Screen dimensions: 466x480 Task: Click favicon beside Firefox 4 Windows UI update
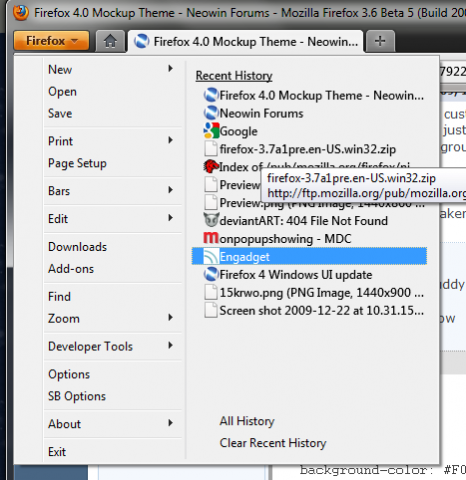[x=211, y=275]
